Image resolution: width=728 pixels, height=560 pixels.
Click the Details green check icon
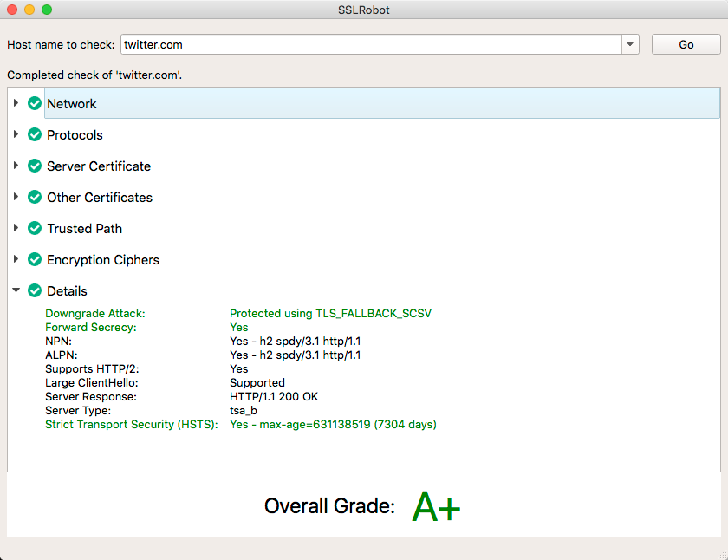[x=35, y=291]
